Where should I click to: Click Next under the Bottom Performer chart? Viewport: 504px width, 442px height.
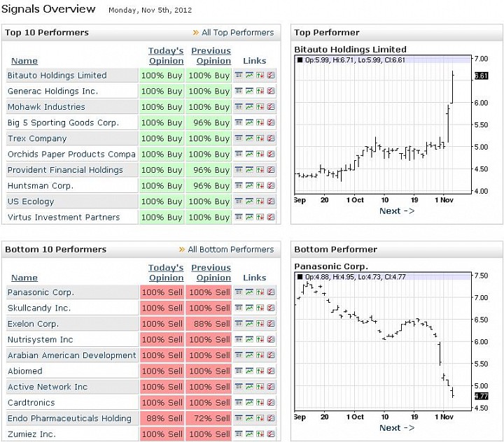397,428
